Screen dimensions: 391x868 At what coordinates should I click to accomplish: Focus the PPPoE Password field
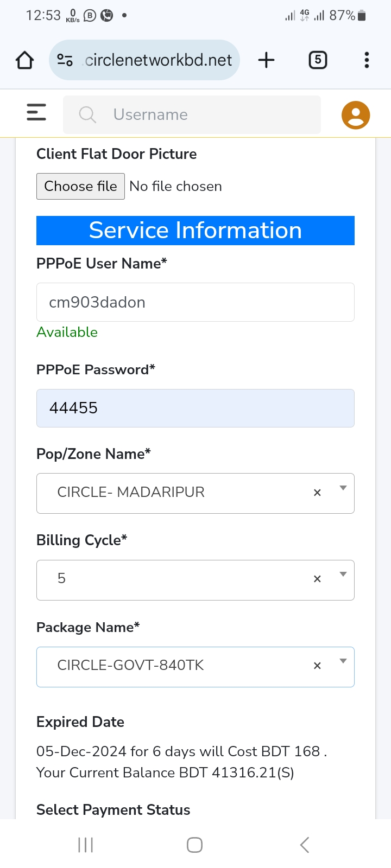(195, 408)
